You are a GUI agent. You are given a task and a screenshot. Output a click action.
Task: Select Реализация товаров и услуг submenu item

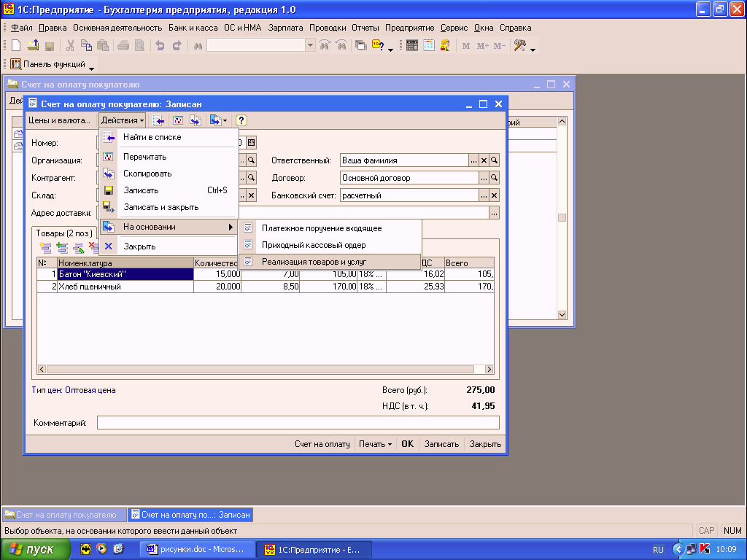tap(314, 261)
